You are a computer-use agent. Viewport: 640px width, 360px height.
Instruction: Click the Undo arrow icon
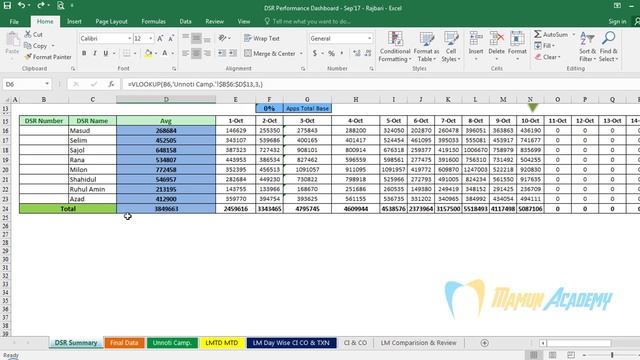point(21,6)
